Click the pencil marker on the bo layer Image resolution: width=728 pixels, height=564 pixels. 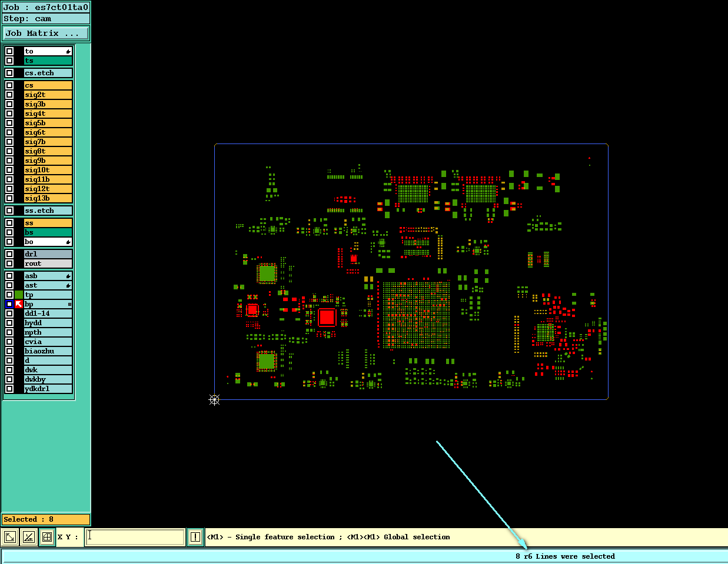point(68,242)
